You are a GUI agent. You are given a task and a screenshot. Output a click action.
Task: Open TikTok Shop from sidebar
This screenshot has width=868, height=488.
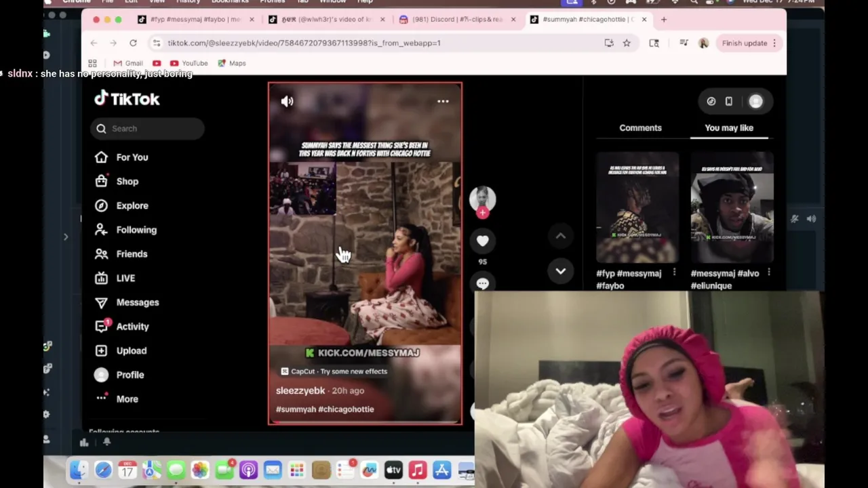tap(117, 182)
